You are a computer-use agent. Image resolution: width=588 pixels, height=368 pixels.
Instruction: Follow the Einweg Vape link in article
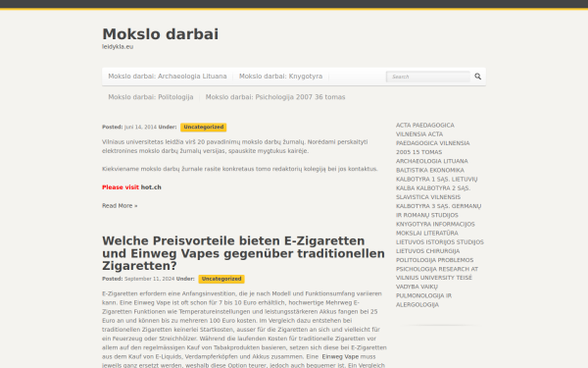(340, 357)
